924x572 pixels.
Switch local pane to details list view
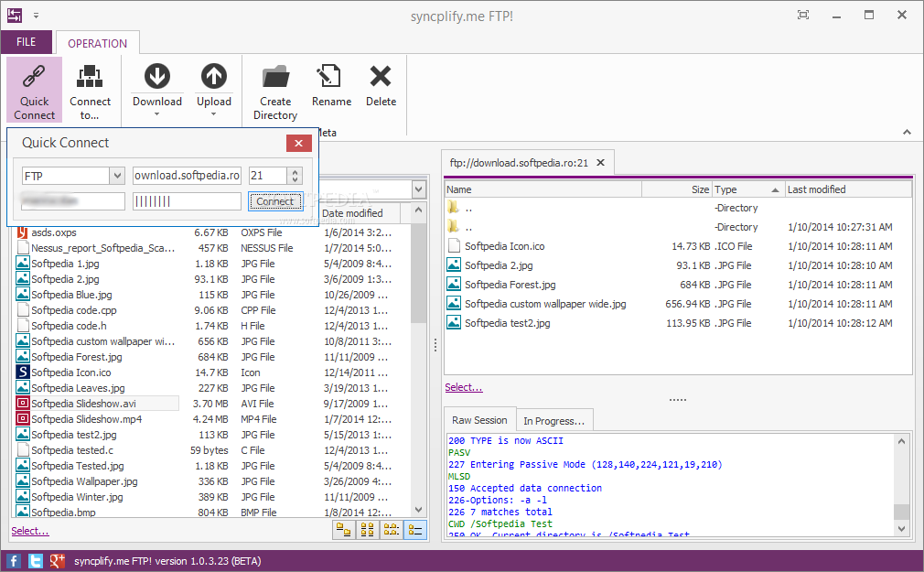(414, 530)
